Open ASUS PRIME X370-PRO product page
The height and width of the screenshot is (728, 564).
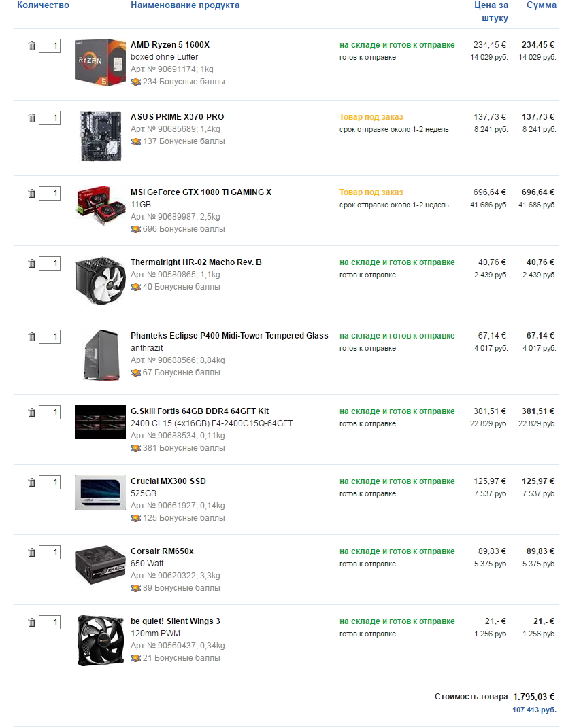pos(177,117)
